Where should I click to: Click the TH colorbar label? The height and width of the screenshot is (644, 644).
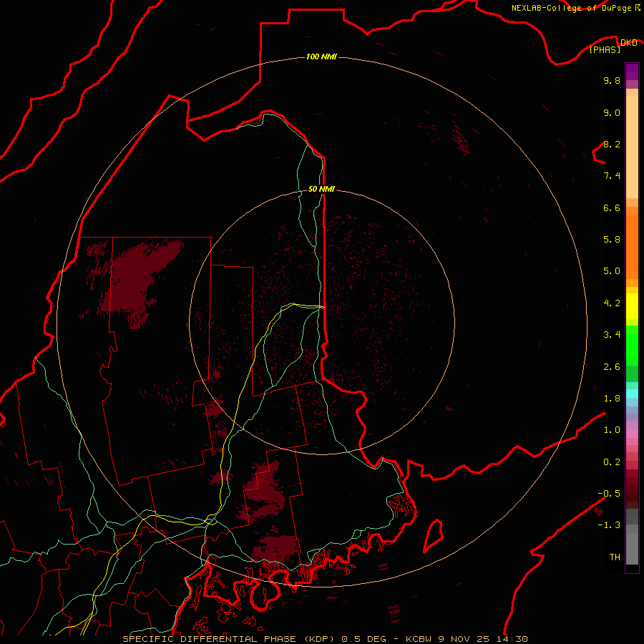615,557
